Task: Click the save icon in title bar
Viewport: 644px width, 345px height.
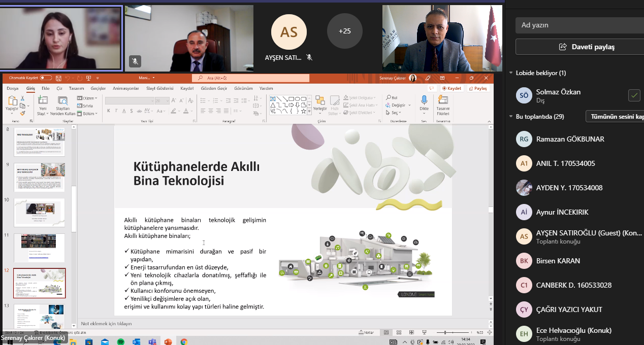Action: click(58, 78)
